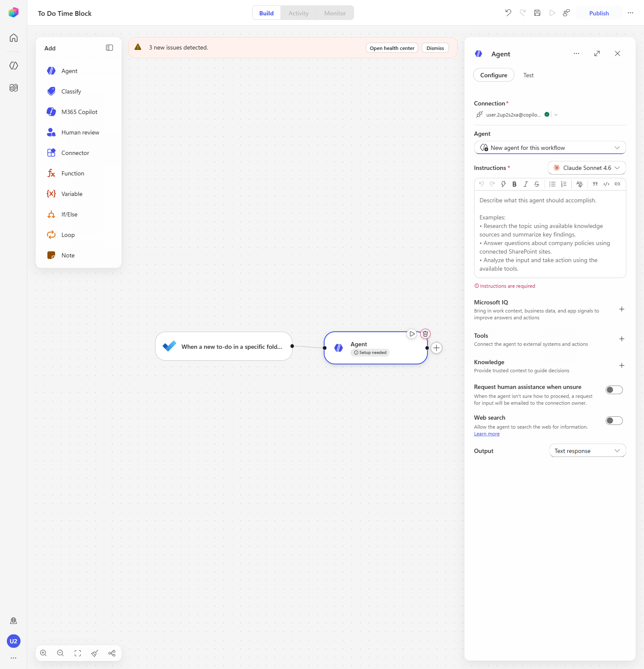644x669 pixels.
Task: Open the feedback/chat person icon in top bar
Action: [566, 13]
